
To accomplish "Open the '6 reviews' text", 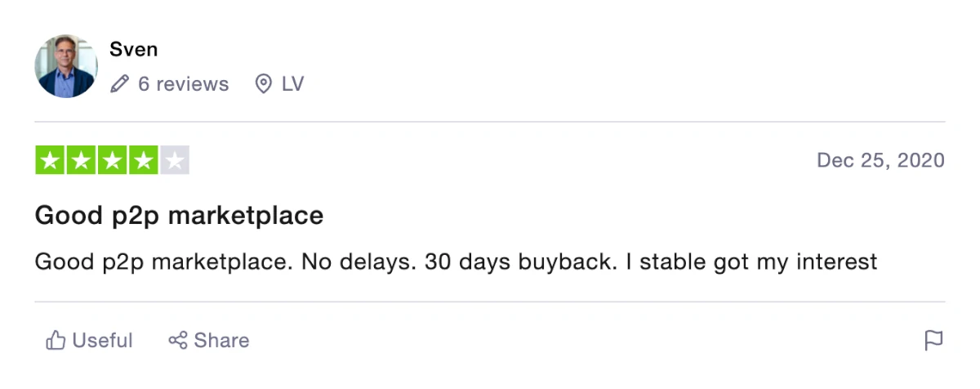I will 183,83.
